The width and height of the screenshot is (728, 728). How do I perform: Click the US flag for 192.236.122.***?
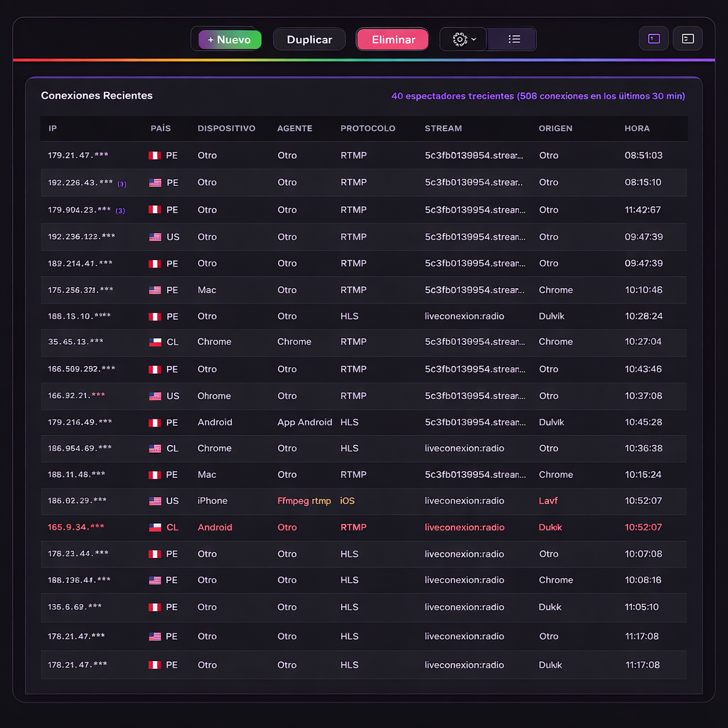click(x=154, y=237)
